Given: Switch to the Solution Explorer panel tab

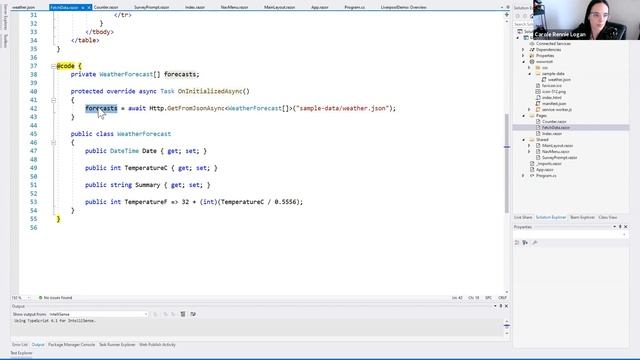Looking at the screenshot, I should tap(551, 218).
